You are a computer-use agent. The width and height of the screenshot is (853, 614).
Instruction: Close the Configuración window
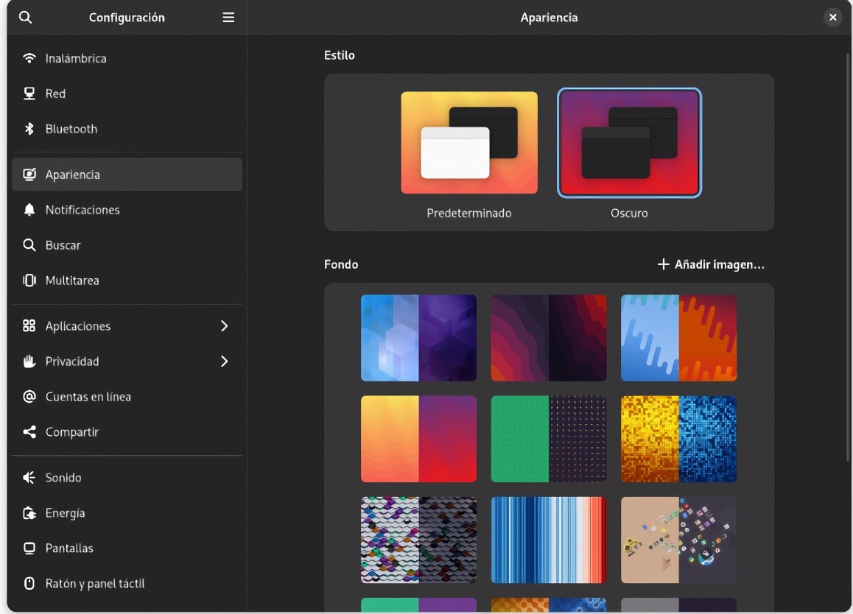click(x=832, y=17)
